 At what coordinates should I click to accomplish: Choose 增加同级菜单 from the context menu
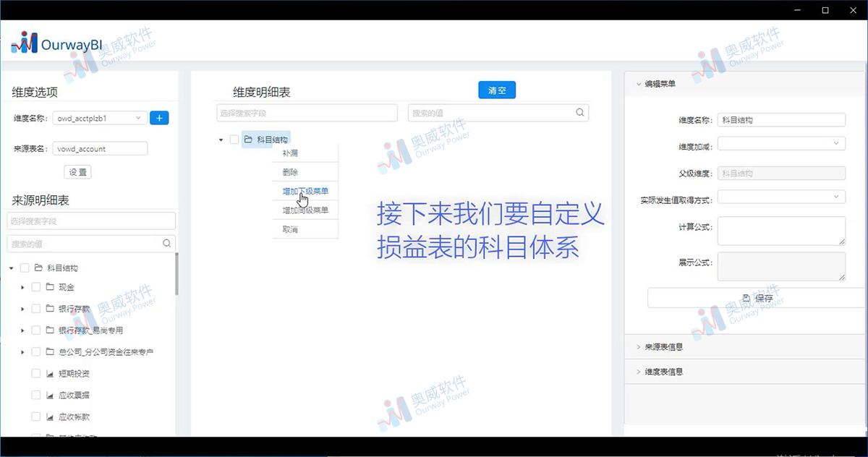tap(305, 210)
